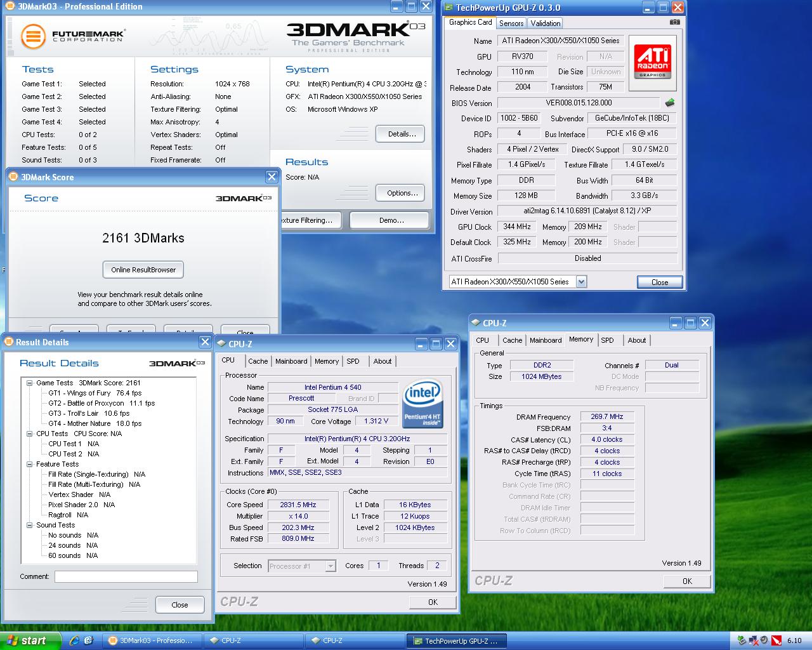The width and height of the screenshot is (812, 650).
Task: Select the Ragtroll result row
Action: click(68, 515)
